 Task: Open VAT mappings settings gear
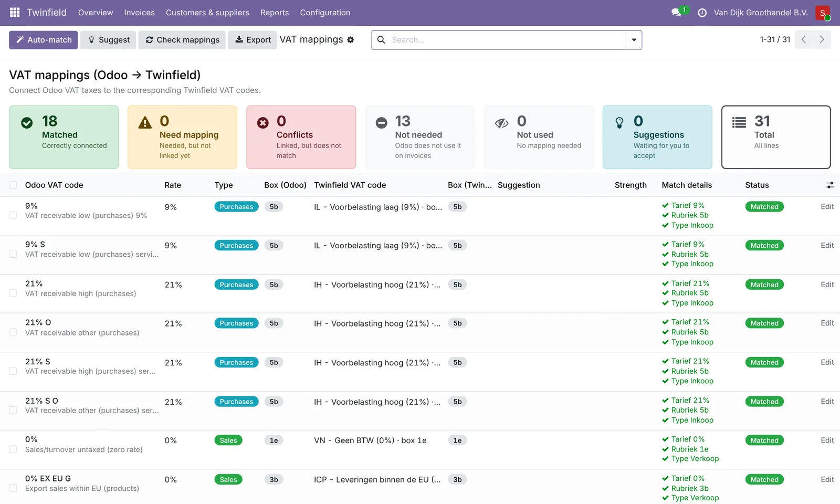point(351,40)
